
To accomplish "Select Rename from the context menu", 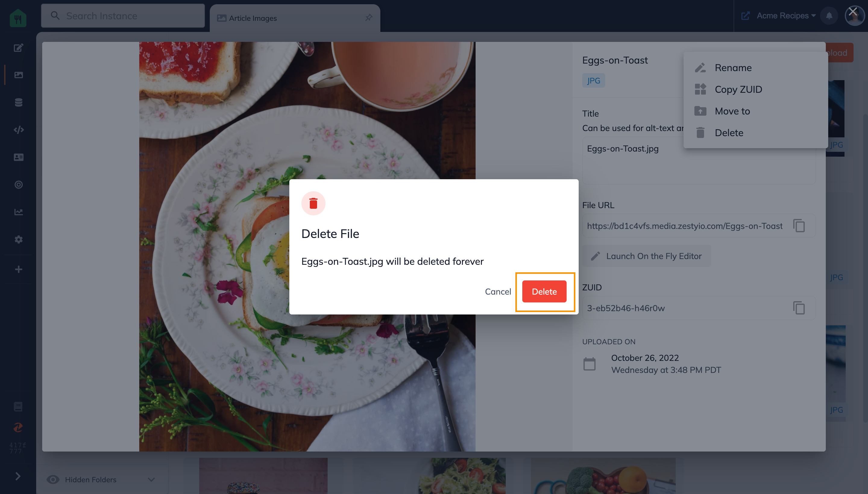I will [733, 67].
